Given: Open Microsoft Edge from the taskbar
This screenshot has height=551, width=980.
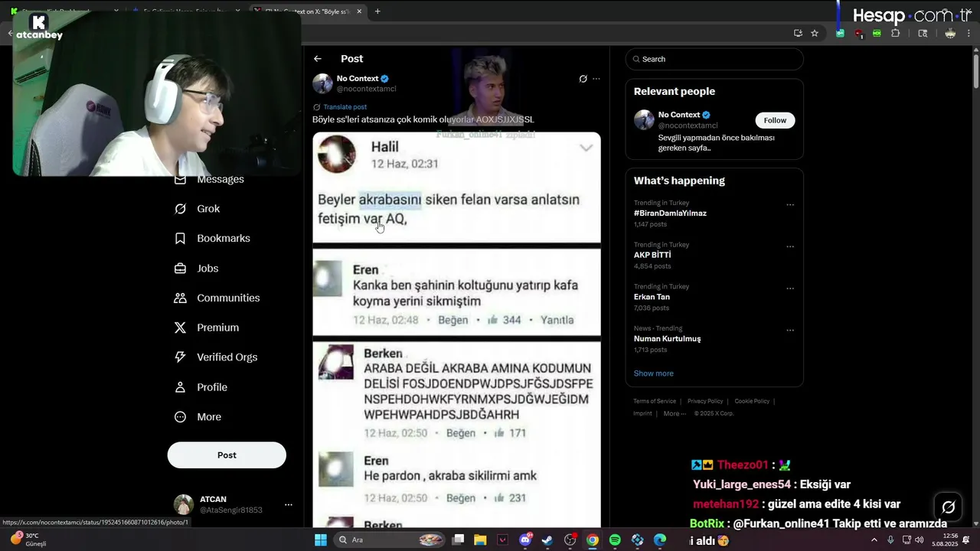Looking at the screenshot, I should click(x=660, y=540).
